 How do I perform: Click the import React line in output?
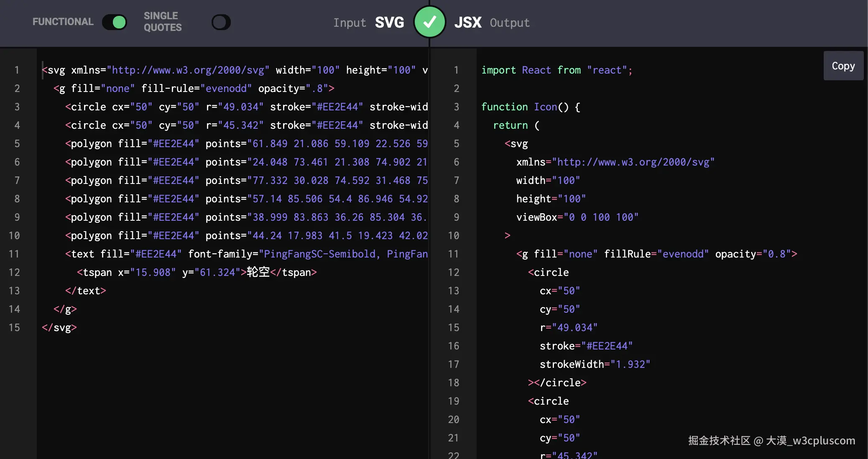pos(557,70)
